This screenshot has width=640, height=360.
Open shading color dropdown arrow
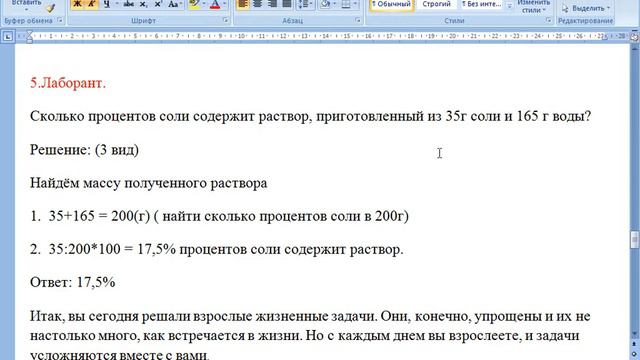tap(335, 4)
